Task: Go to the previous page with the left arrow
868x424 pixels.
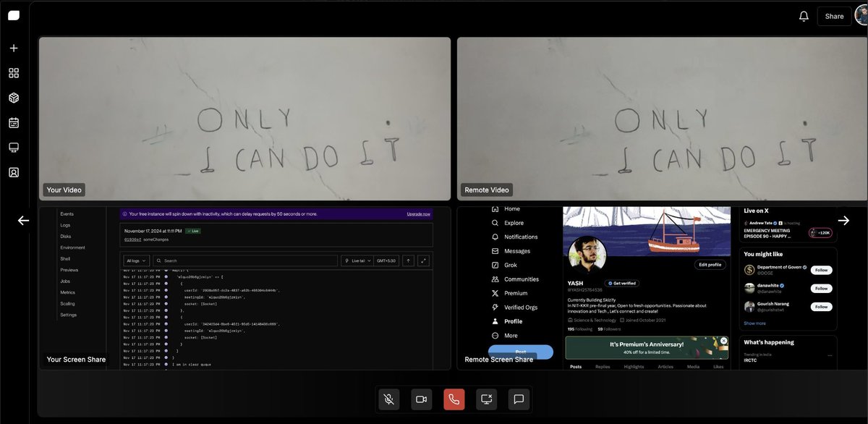Action: [x=23, y=221]
